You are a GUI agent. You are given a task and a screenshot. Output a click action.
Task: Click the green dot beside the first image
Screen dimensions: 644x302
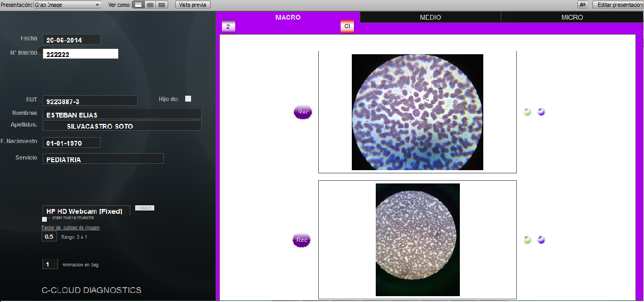tap(527, 112)
